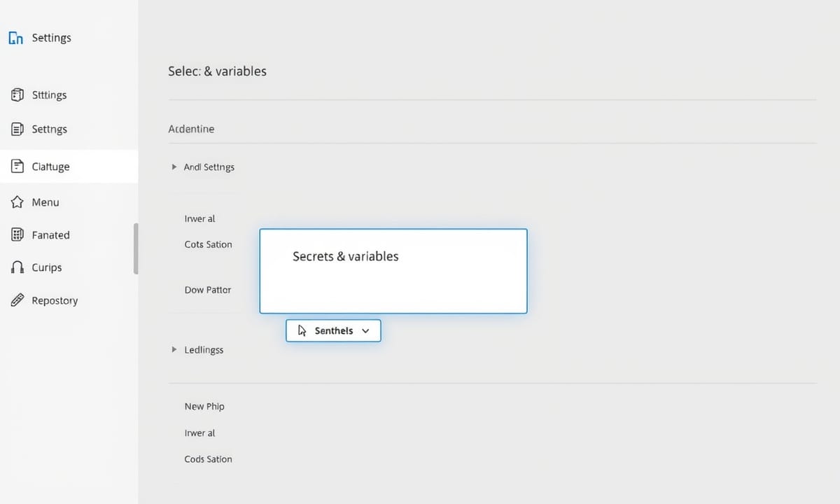Open the Senthels dropdown
This screenshot has width=840, height=504.
[333, 330]
